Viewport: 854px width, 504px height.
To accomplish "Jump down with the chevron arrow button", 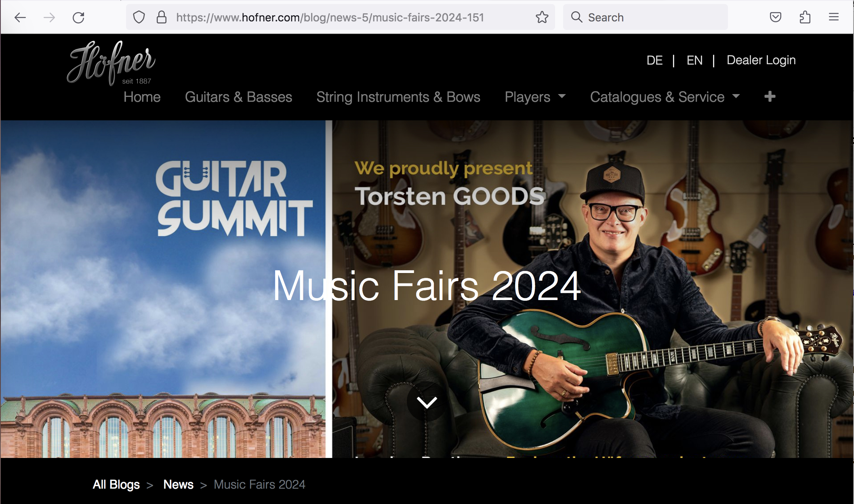I will tap(427, 402).
